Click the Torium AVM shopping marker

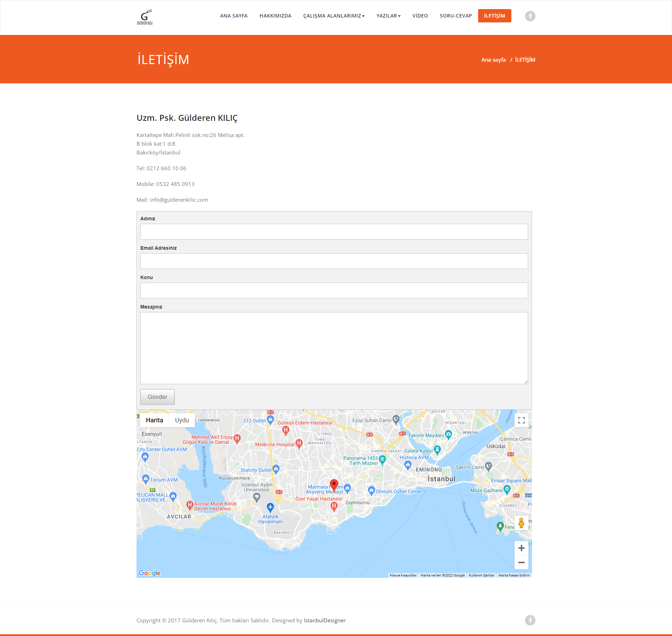coord(146,479)
